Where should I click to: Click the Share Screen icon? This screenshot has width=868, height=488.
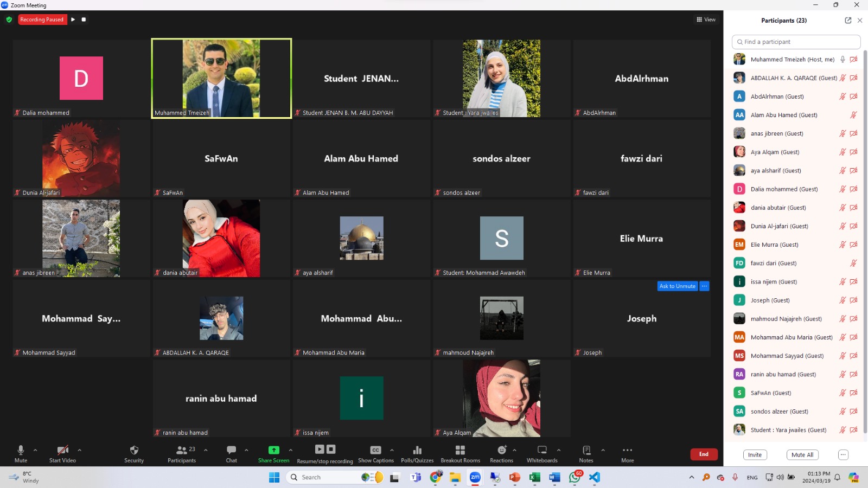274,450
